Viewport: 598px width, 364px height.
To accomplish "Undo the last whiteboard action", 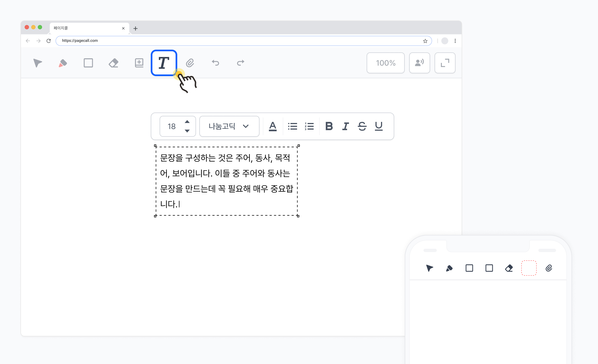I will 215,63.
